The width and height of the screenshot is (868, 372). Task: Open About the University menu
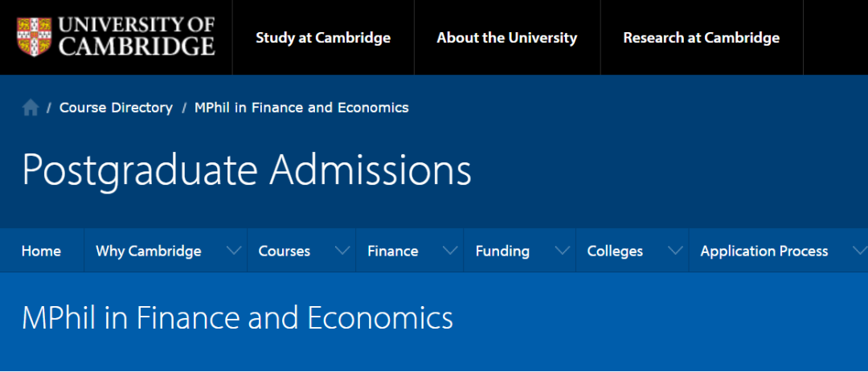tap(507, 38)
